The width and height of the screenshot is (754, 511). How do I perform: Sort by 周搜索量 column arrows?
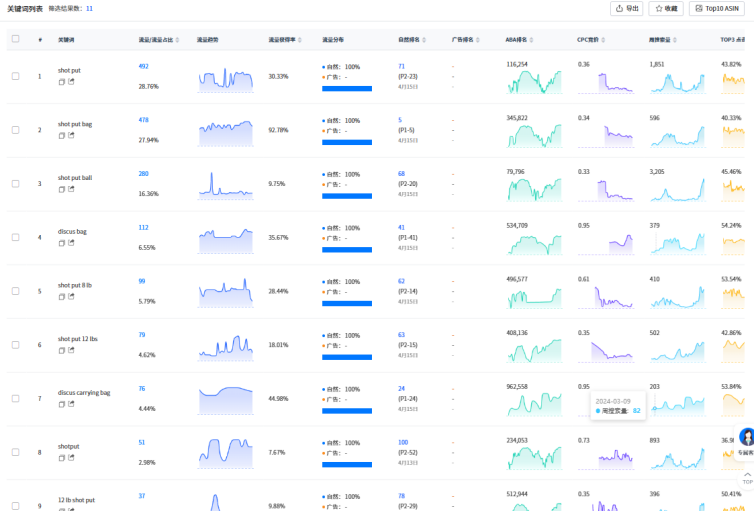[x=675, y=40]
